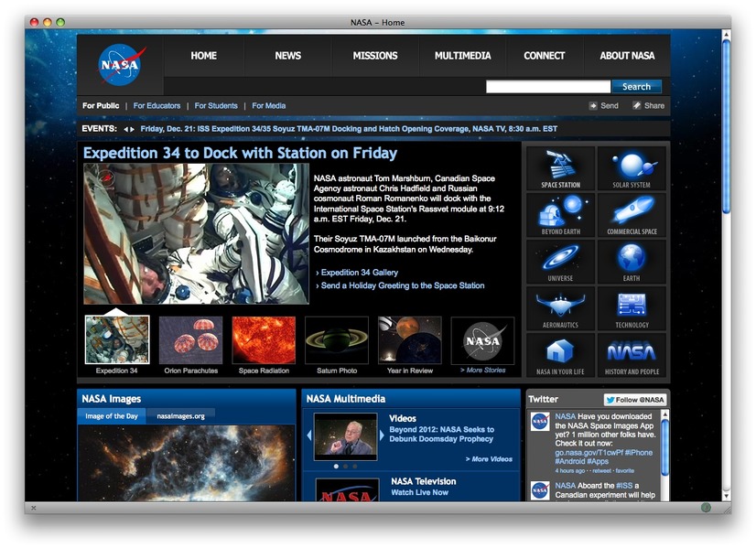The height and width of the screenshot is (548, 756).
Task: Open the Solar System topic icon
Action: tap(632, 168)
